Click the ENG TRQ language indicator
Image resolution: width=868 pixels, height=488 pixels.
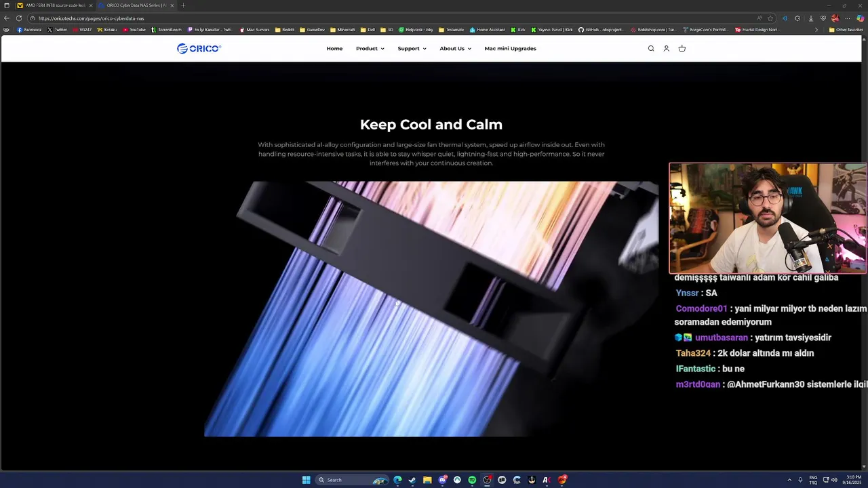pyautogui.click(x=813, y=480)
